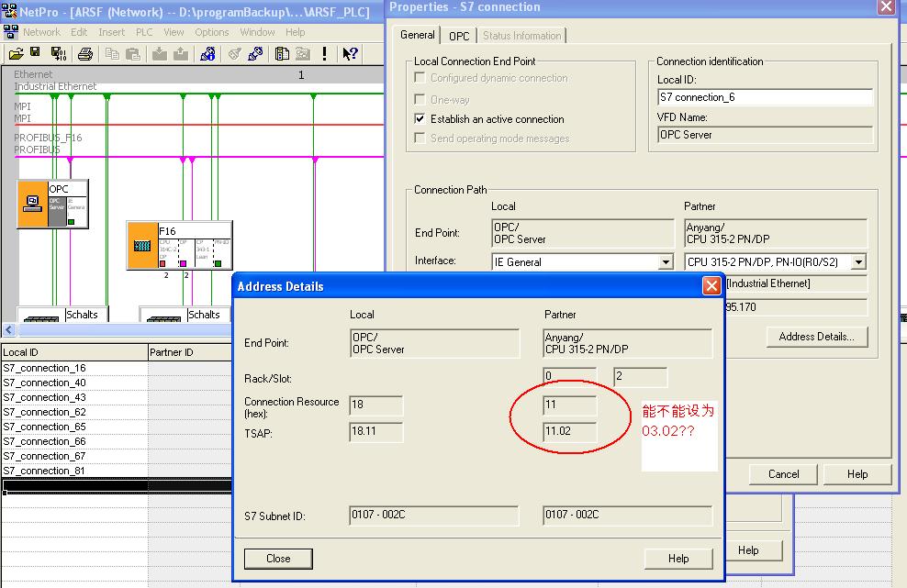This screenshot has height=588, width=907.
Task: Uncheck Establish an active connection
Action: 420,118
